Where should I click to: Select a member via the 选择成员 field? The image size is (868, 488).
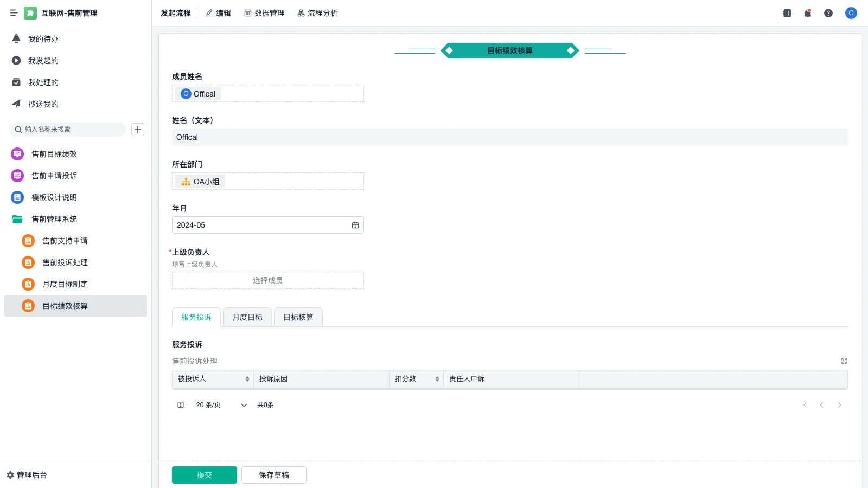pos(267,280)
